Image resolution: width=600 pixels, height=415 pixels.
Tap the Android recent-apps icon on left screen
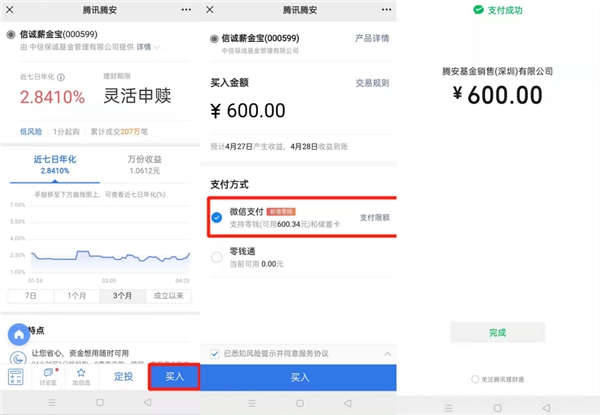[52, 402]
